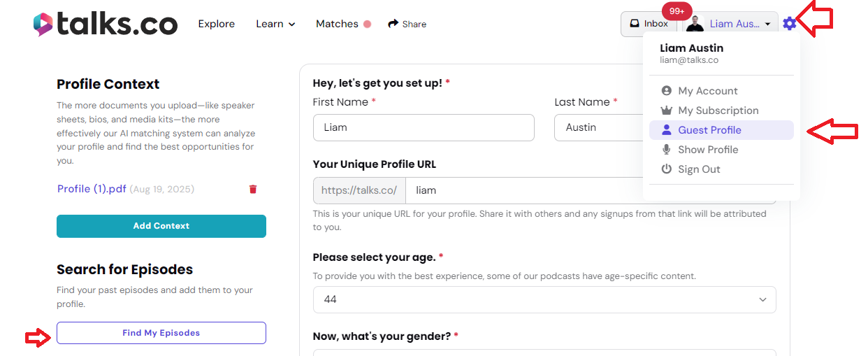The width and height of the screenshot is (868, 356).
Task: Click the Share arrow icon
Action: pyautogui.click(x=393, y=23)
